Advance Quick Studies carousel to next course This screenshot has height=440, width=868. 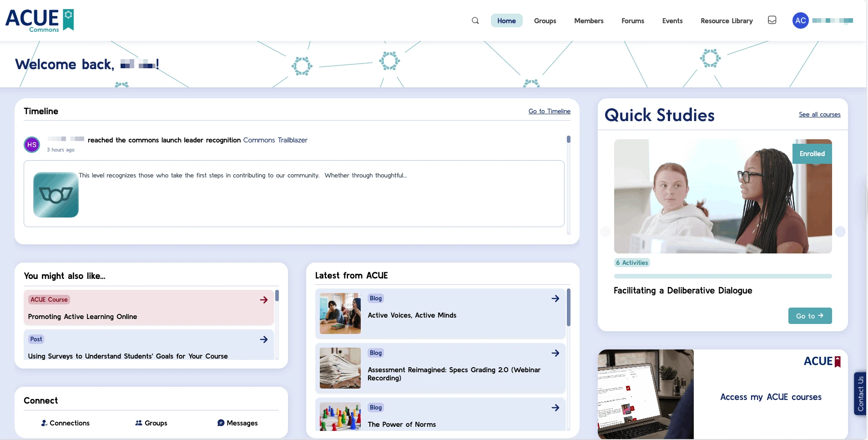[x=840, y=232]
